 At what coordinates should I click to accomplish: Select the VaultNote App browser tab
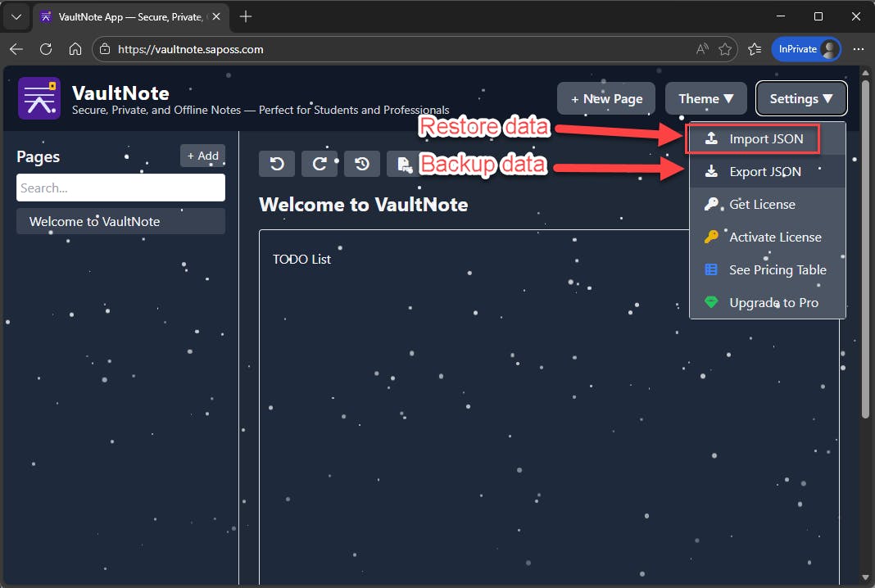131,16
